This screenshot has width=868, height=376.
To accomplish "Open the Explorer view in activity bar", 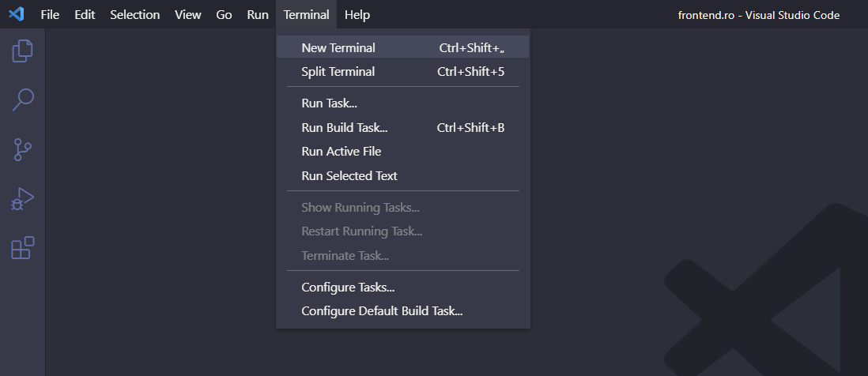I will (22, 51).
